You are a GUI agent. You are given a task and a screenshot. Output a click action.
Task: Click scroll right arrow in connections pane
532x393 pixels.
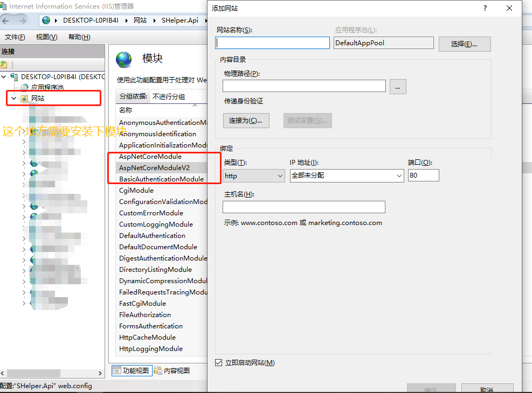point(100,373)
